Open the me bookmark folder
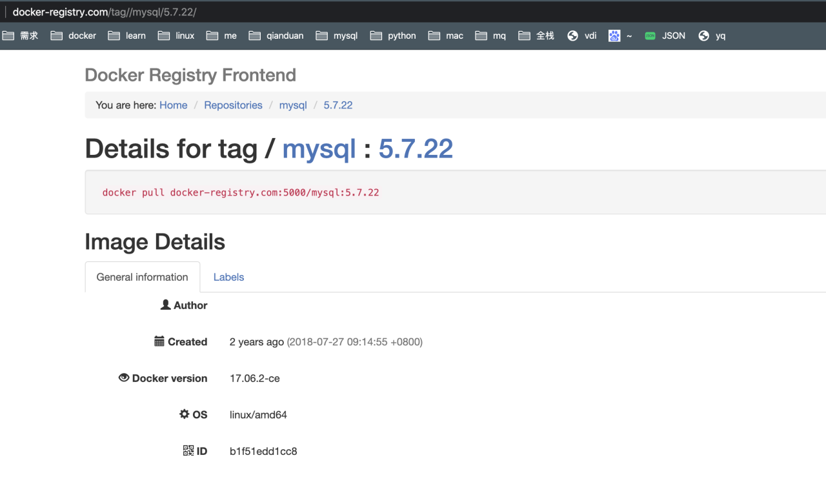This screenshot has width=826, height=504. tap(221, 35)
